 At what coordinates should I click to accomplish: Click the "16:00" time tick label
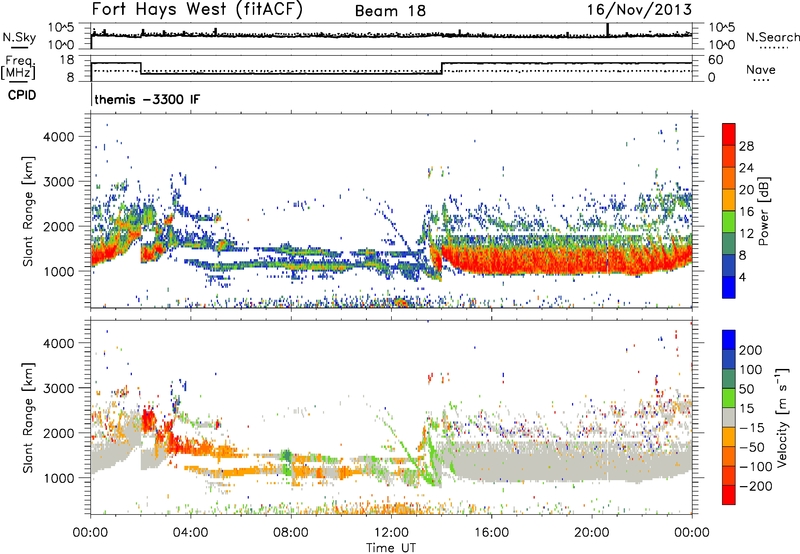pyautogui.click(x=491, y=533)
